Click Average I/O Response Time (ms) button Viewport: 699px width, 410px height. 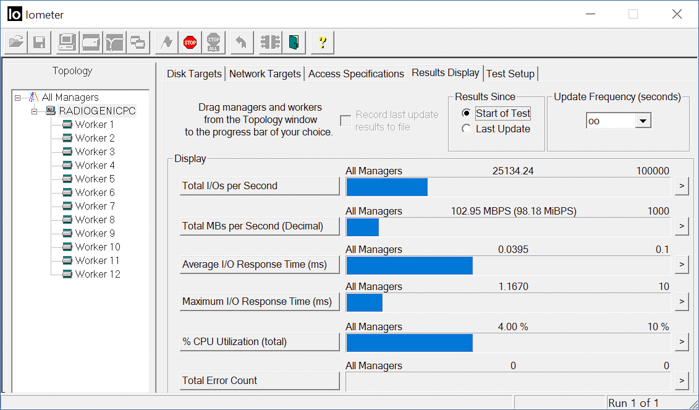259,264
